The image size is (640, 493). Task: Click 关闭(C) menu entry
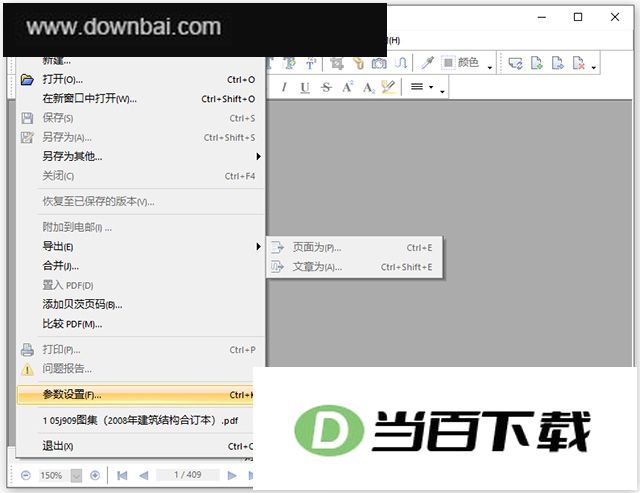pyautogui.click(x=141, y=176)
